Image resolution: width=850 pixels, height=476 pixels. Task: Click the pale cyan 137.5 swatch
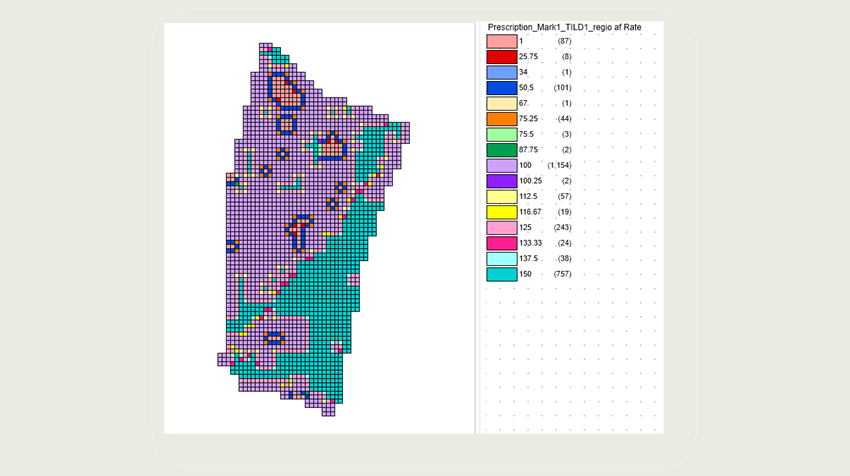(501, 259)
